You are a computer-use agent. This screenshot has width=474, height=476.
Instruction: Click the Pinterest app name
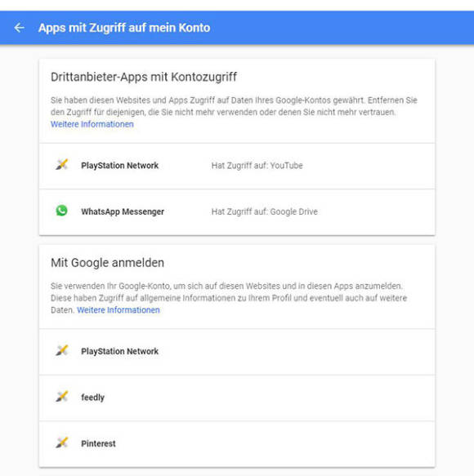[98, 443]
